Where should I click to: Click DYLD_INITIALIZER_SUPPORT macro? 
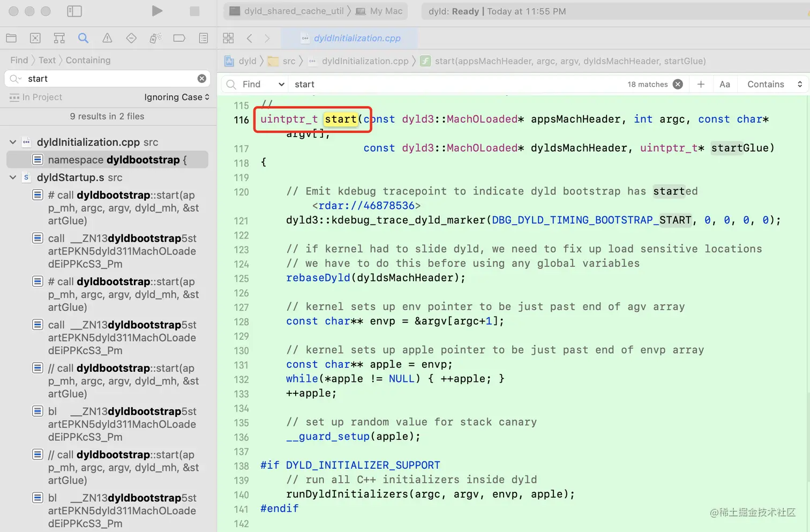tap(363, 465)
